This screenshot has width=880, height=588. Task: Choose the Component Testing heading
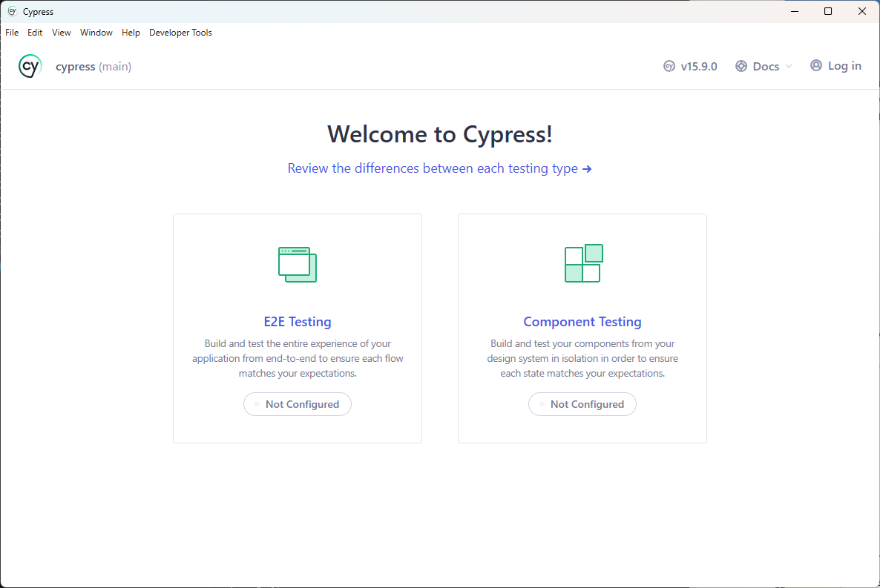582,322
